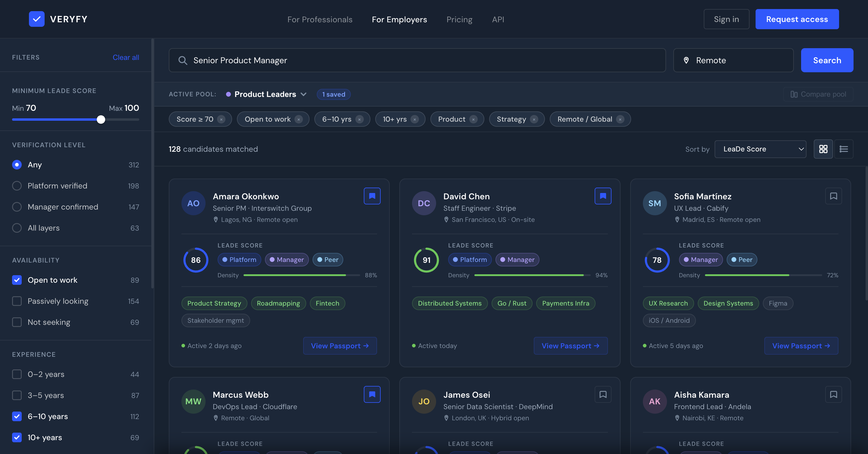Click the Remote location input field
Screen dimensions: 868x454
(x=733, y=60)
